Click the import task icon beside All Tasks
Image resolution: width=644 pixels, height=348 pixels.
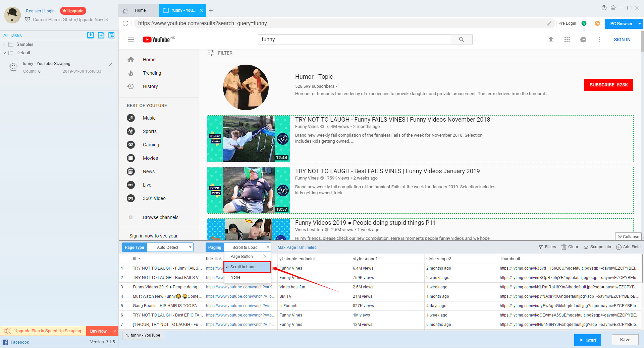pos(90,35)
